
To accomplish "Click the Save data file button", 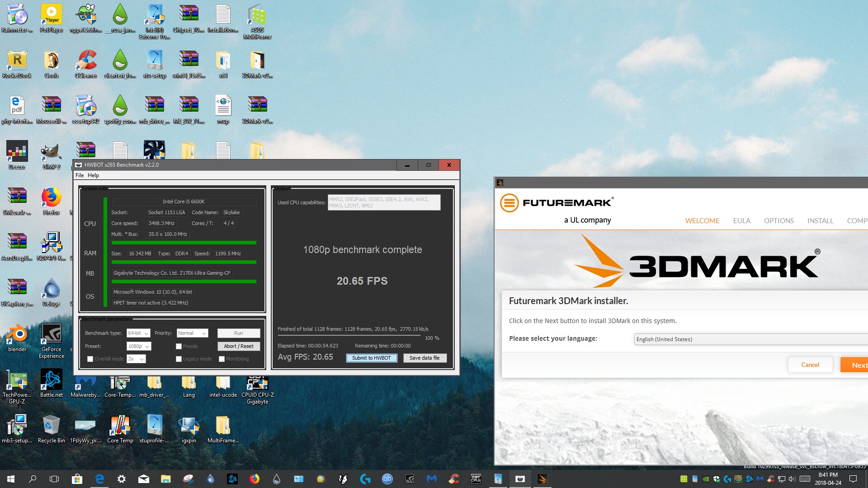I will tap(425, 358).
